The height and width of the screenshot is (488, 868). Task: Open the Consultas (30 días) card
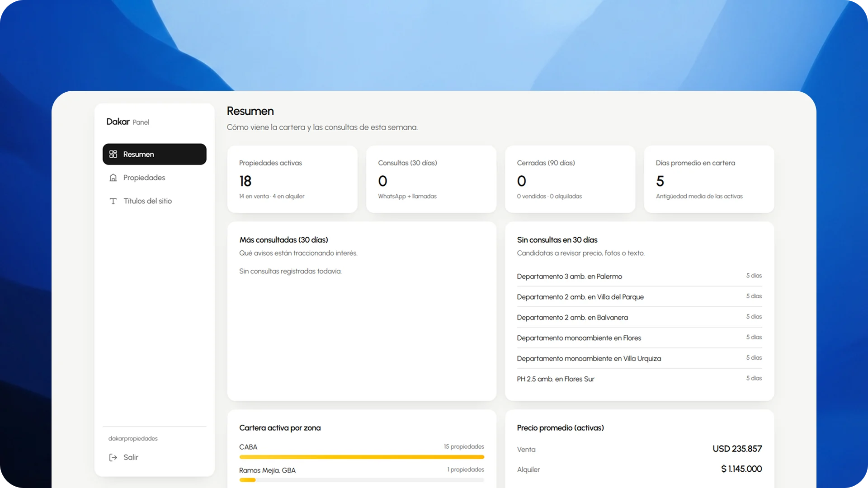pyautogui.click(x=431, y=179)
